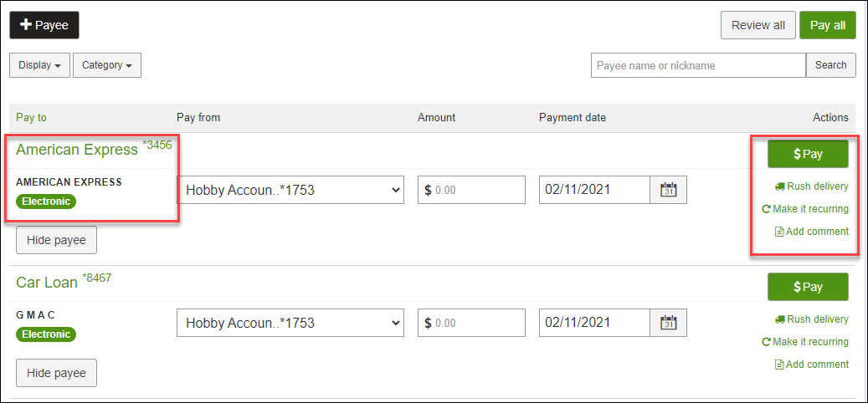Focus the Payee name or nickname search field
868x403 pixels.
pos(698,65)
